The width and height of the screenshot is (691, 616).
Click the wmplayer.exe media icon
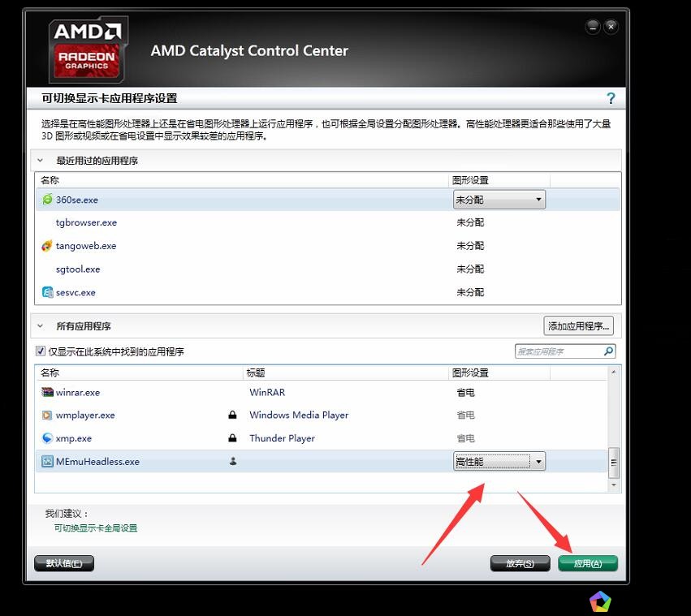pyautogui.click(x=47, y=415)
